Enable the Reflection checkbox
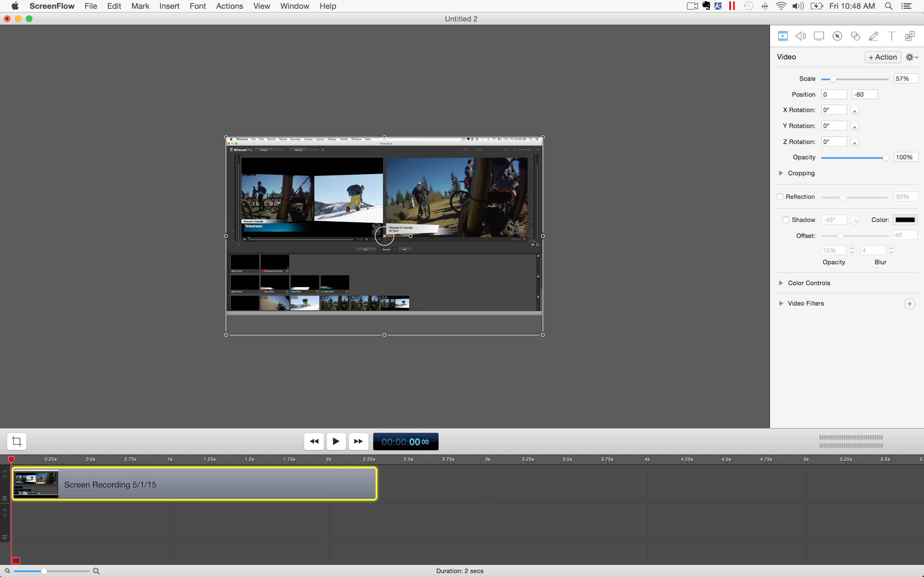Screen dimensions: 924x577 [x=780, y=197]
